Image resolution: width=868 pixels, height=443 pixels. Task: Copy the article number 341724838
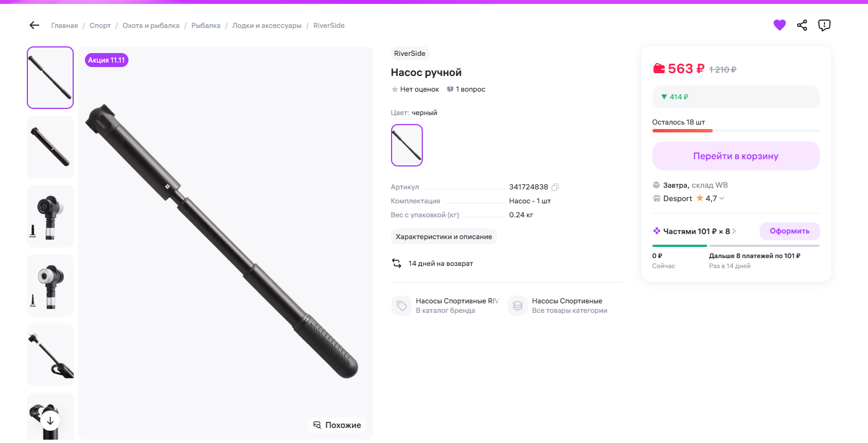coord(555,187)
